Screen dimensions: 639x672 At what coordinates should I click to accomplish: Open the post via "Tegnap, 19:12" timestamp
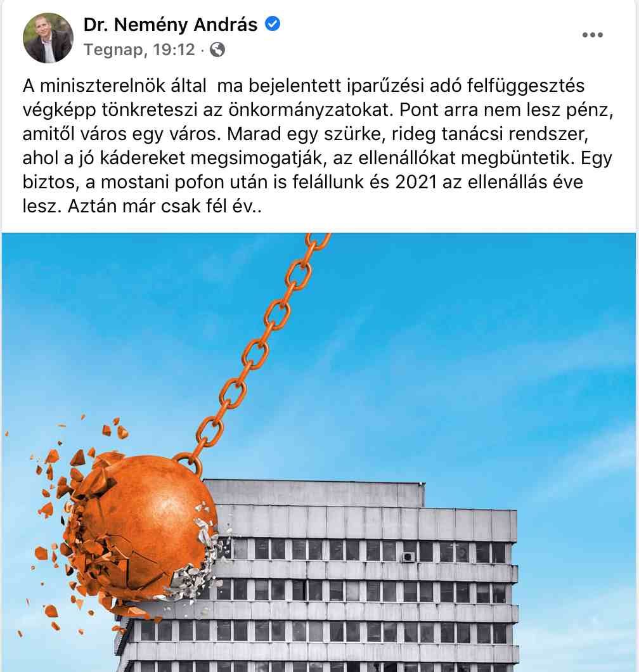139,49
